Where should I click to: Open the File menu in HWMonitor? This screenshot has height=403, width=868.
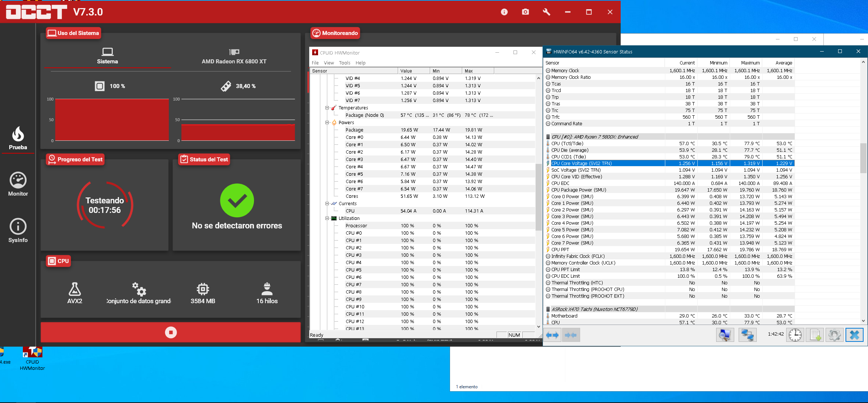(x=315, y=63)
